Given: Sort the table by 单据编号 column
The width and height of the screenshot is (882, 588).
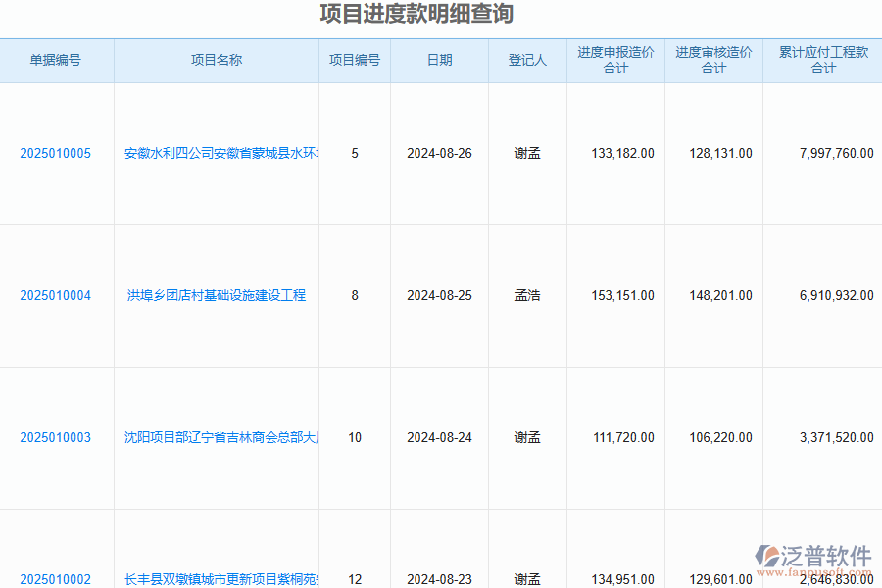Looking at the screenshot, I should pos(57,60).
